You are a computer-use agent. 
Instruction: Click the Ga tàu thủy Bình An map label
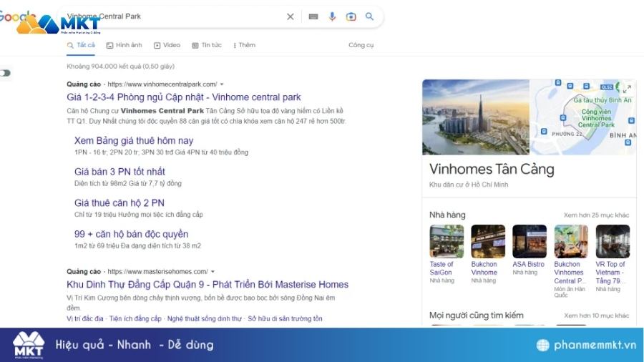[602, 99]
